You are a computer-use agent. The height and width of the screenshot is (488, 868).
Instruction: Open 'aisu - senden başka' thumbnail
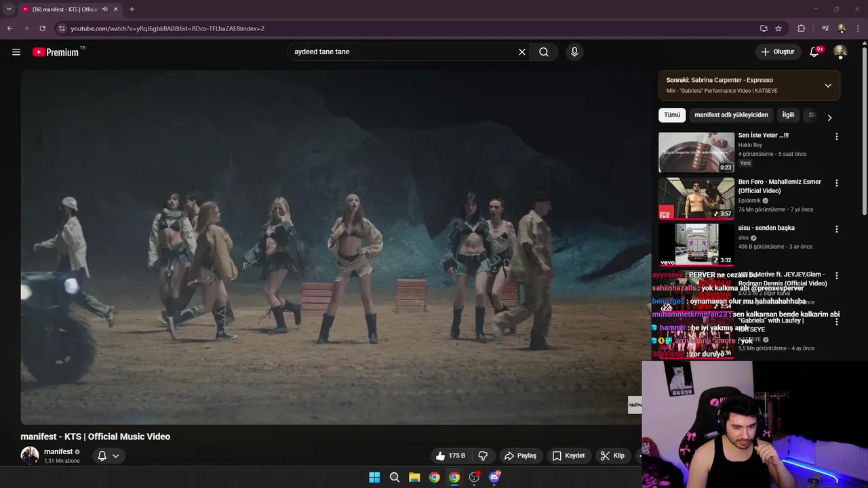[696, 245]
